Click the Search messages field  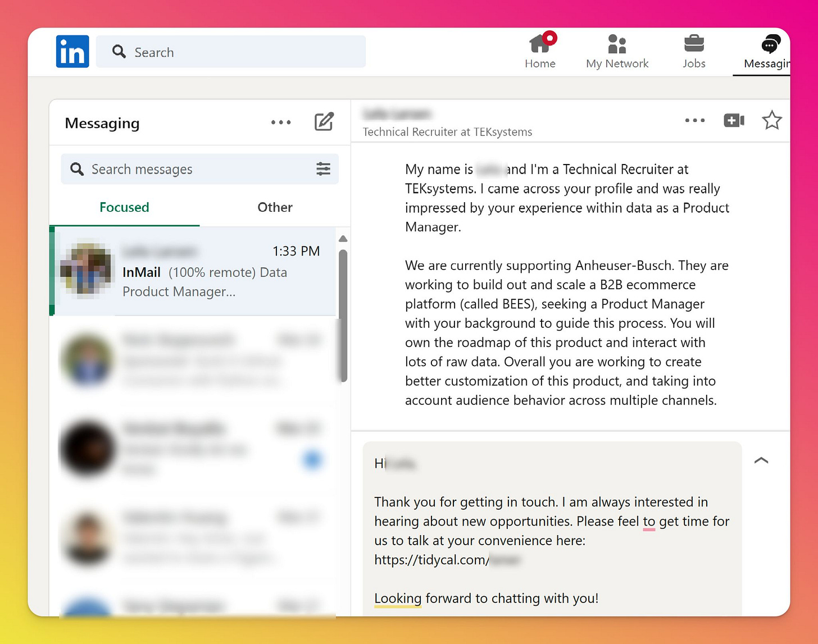199,169
